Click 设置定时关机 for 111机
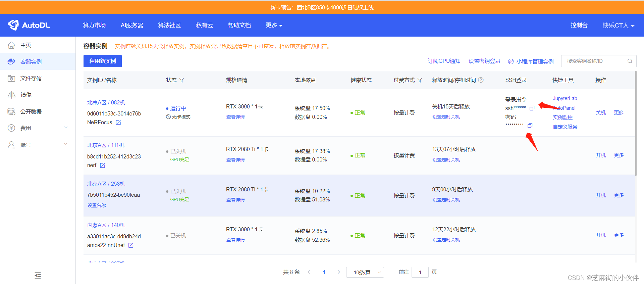Viewport: 644px width, 284px height. click(x=446, y=160)
